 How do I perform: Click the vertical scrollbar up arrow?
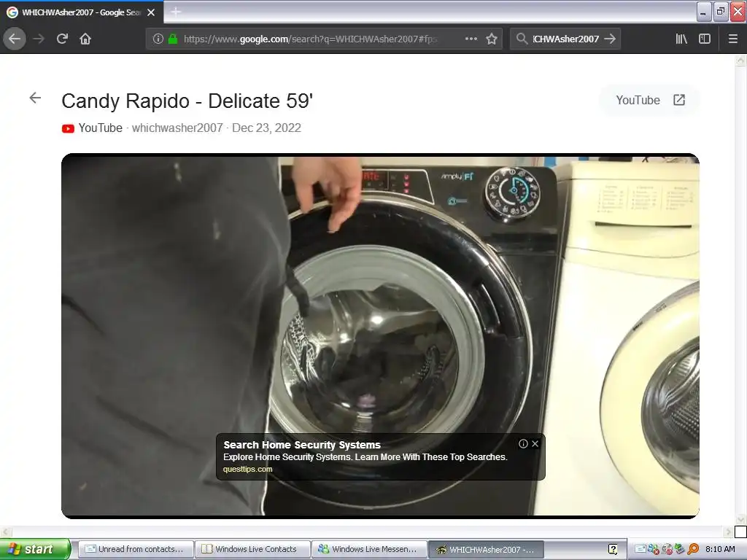click(x=740, y=60)
